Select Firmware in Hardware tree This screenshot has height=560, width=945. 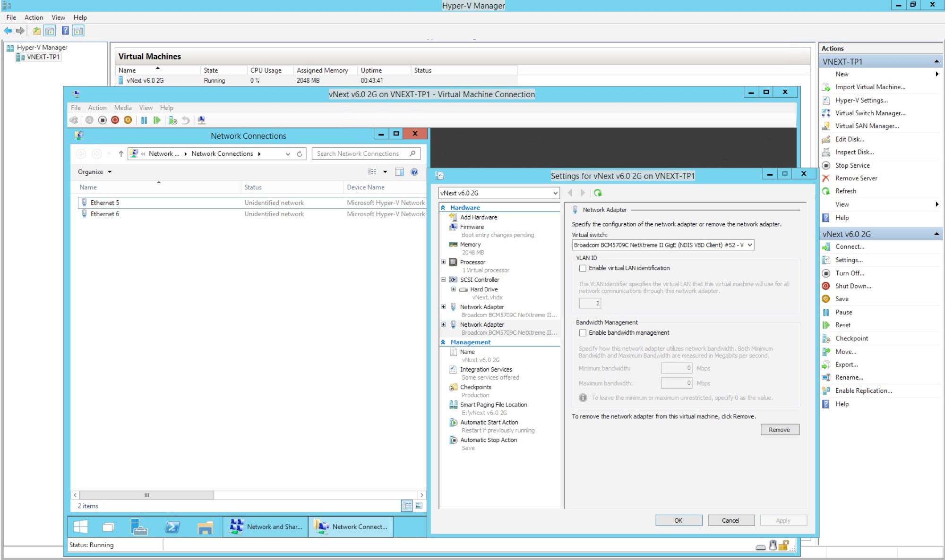tap(472, 227)
